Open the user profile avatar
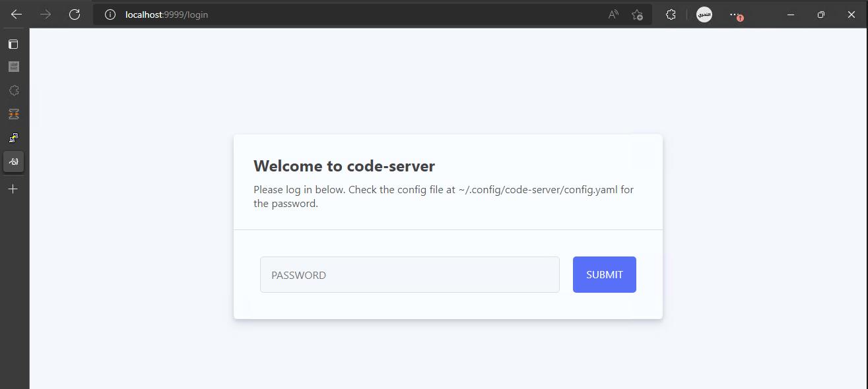868x389 pixels. [704, 15]
